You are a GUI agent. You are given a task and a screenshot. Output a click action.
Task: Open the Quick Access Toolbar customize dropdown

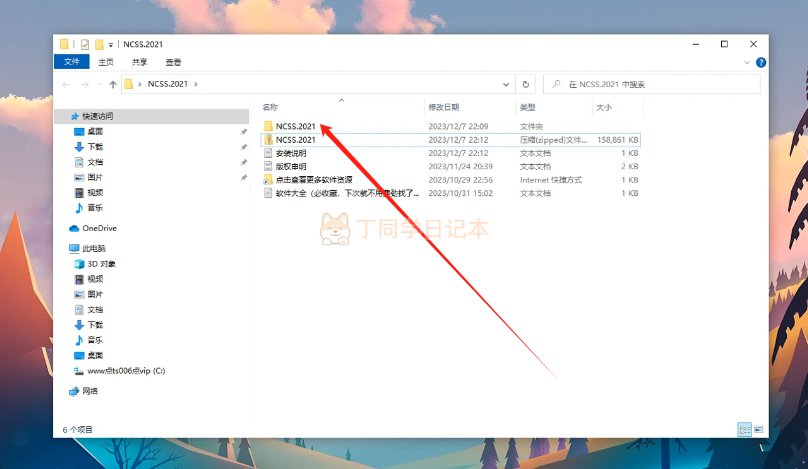point(110,45)
